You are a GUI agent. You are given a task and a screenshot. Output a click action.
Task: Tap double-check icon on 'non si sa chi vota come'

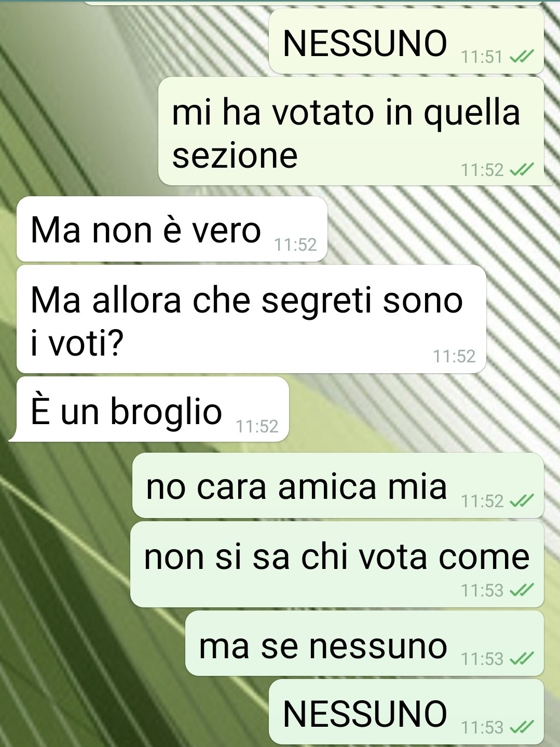click(521, 590)
